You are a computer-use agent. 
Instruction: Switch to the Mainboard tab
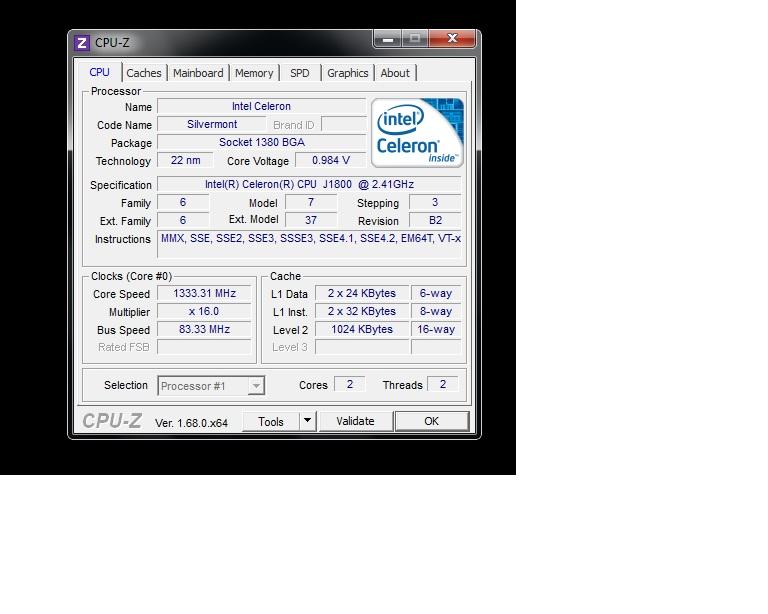click(198, 73)
